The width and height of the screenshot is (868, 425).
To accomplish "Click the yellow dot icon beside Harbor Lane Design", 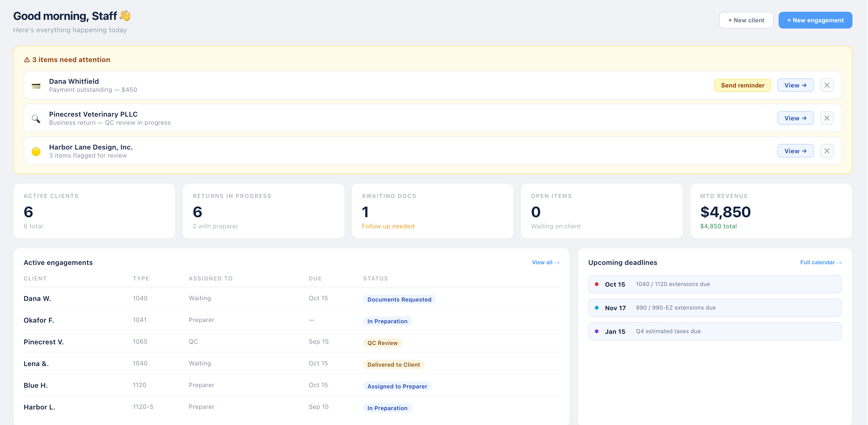I will [x=36, y=152].
